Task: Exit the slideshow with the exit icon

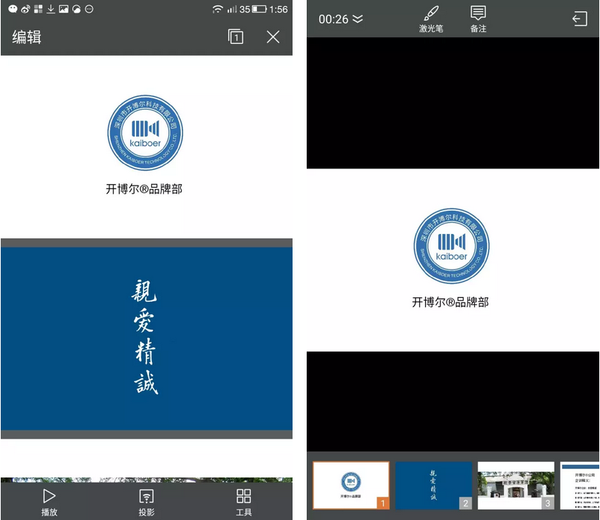Action: click(x=579, y=19)
